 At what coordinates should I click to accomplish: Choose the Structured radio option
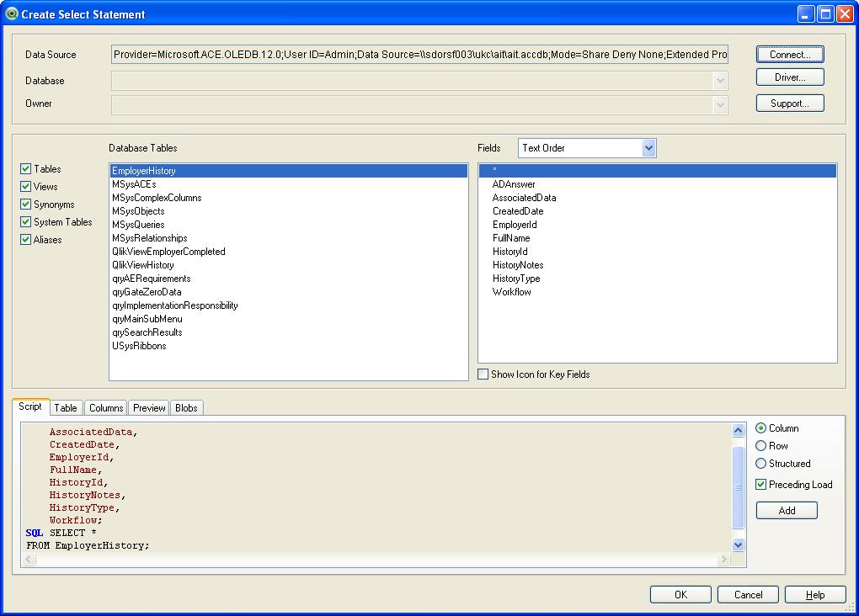click(760, 463)
